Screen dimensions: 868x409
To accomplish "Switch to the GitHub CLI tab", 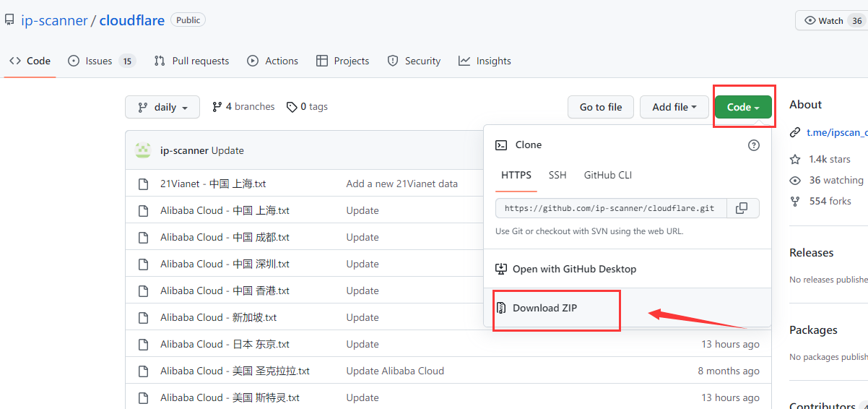I will [607, 175].
